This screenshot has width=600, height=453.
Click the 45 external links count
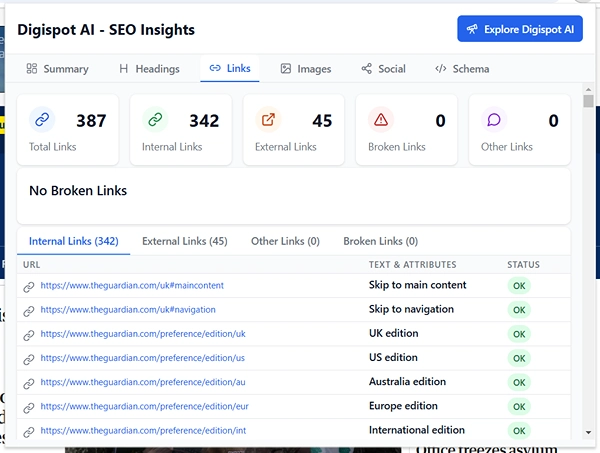click(322, 121)
